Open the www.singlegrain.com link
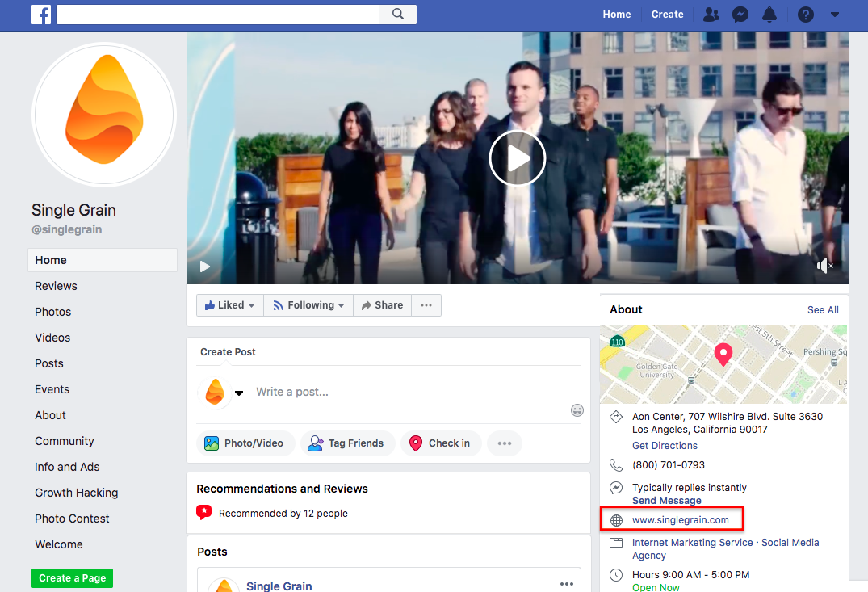The width and height of the screenshot is (868, 592). click(681, 520)
